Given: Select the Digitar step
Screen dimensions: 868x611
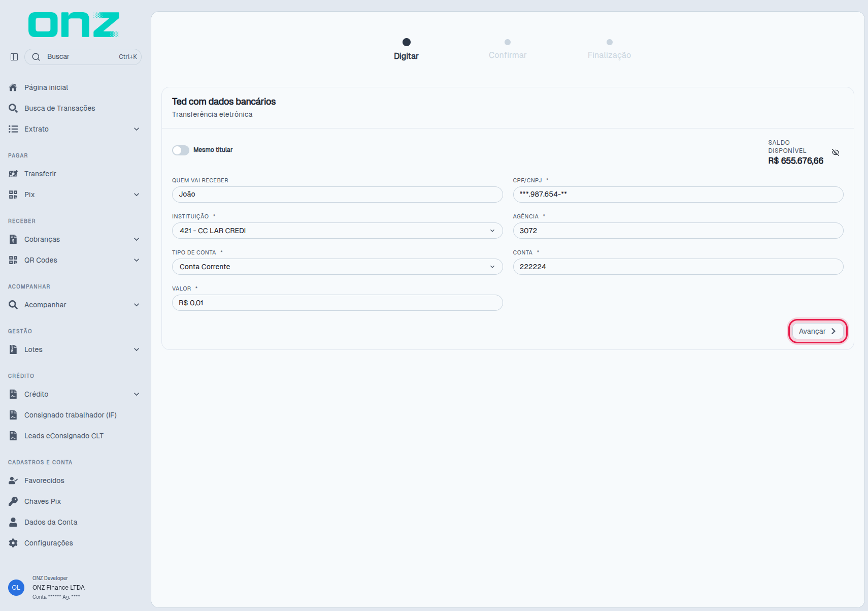Looking at the screenshot, I should tap(406, 50).
